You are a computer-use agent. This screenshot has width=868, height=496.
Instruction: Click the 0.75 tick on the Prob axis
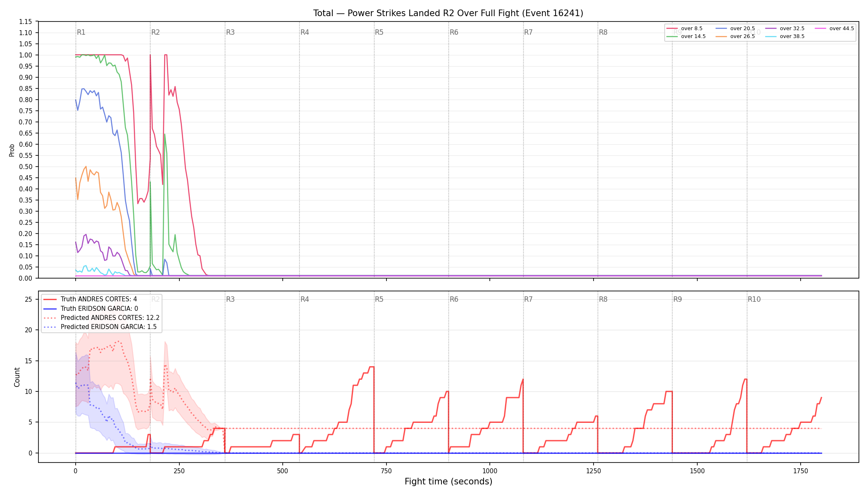26,111
